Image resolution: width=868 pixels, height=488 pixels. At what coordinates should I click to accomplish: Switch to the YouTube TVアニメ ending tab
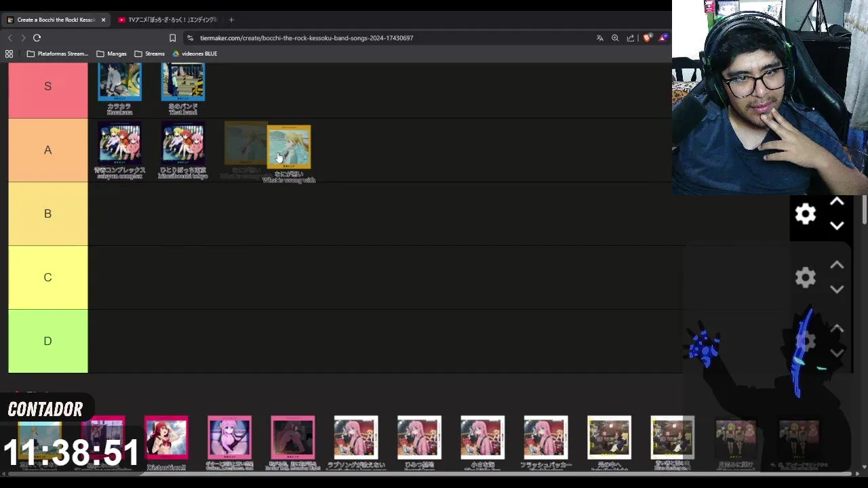point(167,20)
